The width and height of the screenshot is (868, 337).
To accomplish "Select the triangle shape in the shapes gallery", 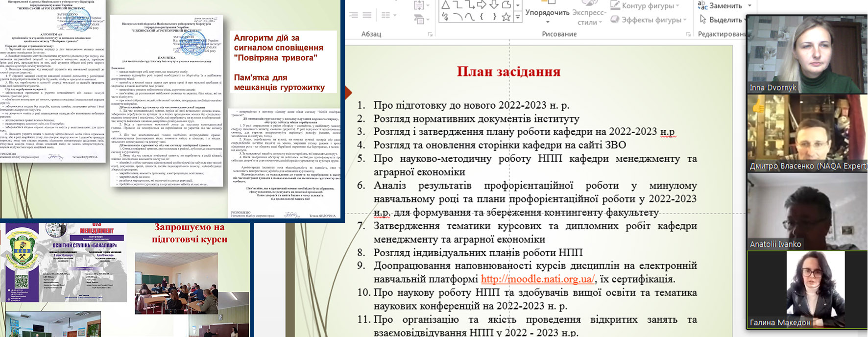I will pos(446,5).
